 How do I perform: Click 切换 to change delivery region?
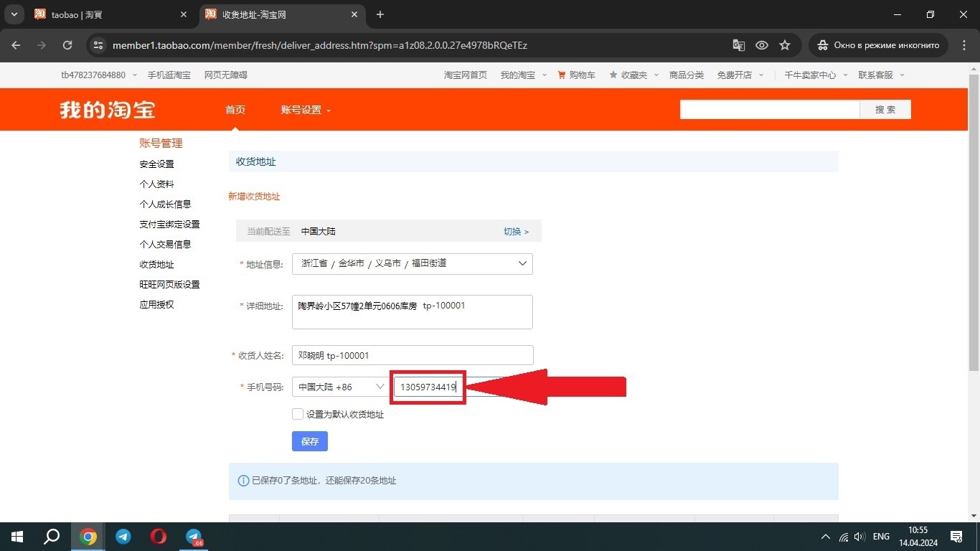tap(516, 232)
